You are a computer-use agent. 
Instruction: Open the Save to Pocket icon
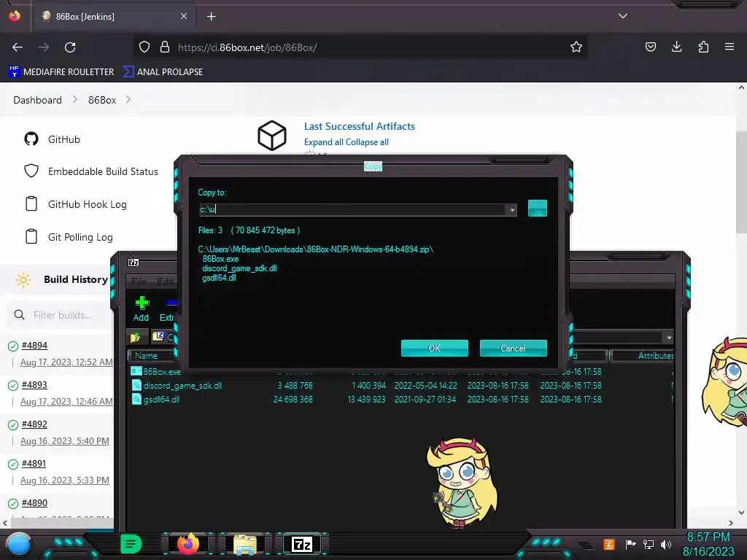pyautogui.click(x=650, y=47)
